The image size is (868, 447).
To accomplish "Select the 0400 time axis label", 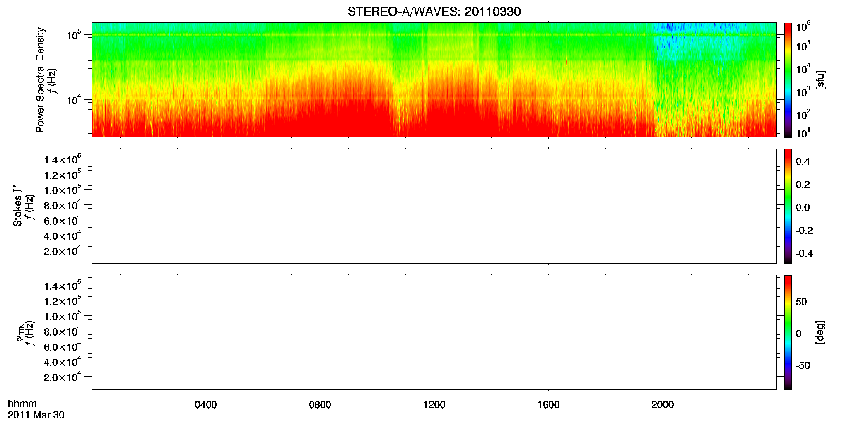I will point(205,405).
